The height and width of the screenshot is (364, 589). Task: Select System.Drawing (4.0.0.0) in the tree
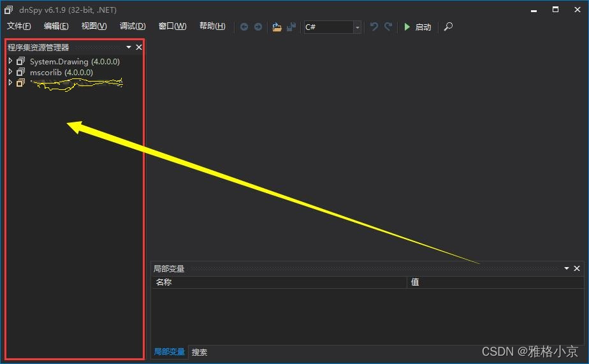click(x=75, y=61)
